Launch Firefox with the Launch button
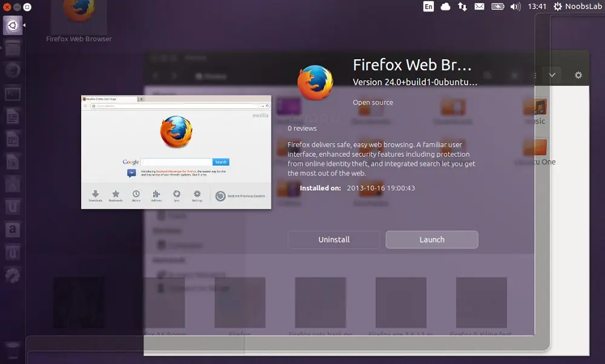Image resolution: width=605 pixels, height=364 pixels. pyautogui.click(x=432, y=239)
